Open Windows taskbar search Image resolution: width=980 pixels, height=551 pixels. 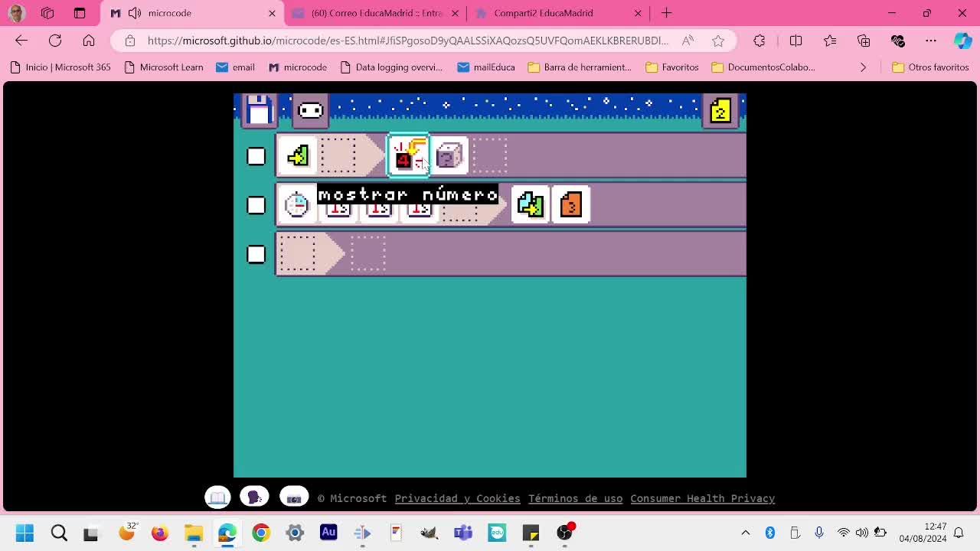tap(59, 533)
